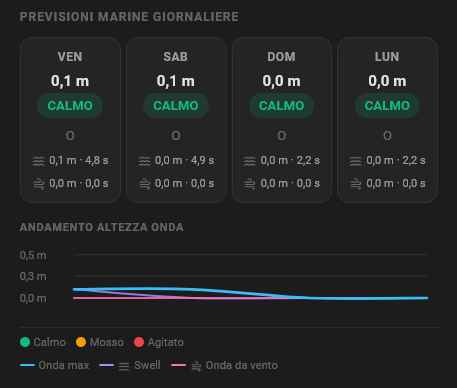Click the wind wave icon in LUN card
The image size is (457, 388).
(356, 184)
